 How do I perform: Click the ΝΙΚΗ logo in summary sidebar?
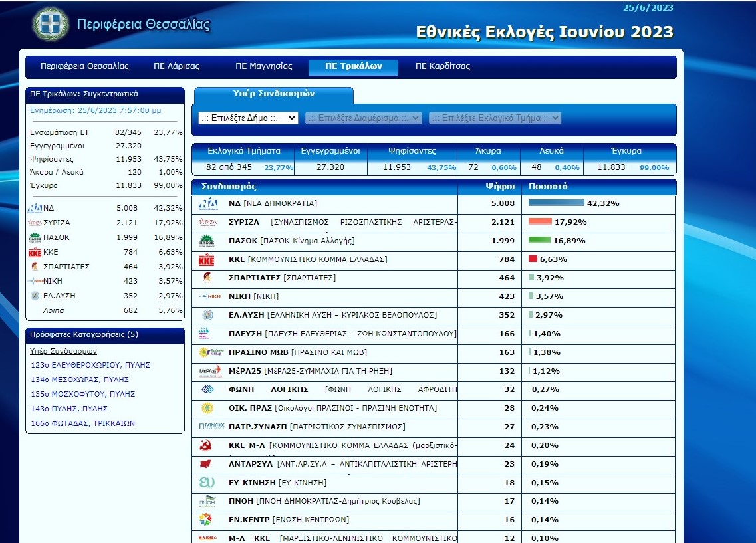pos(35,281)
